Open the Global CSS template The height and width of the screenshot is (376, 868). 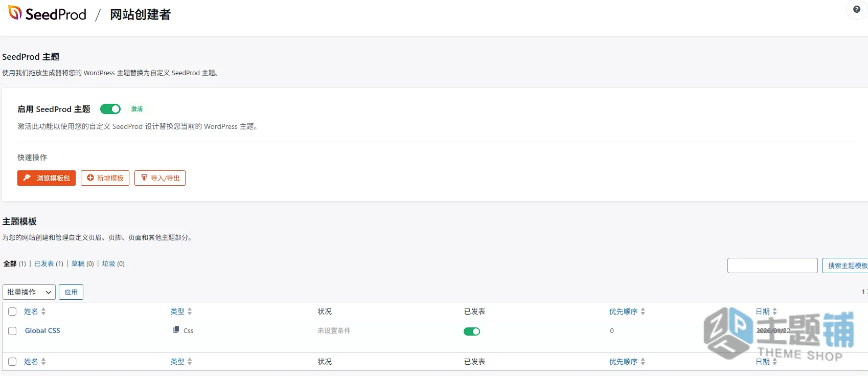click(42, 330)
